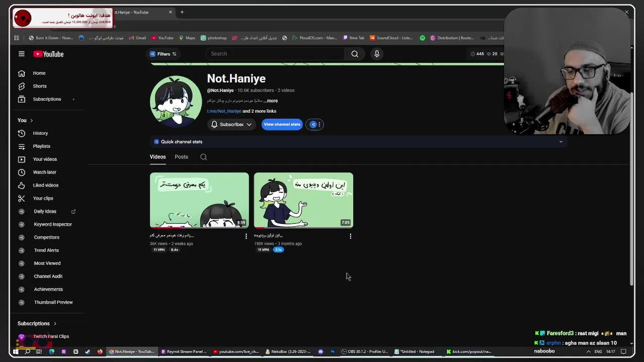Open NekoBox from taskbar

click(288, 352)
